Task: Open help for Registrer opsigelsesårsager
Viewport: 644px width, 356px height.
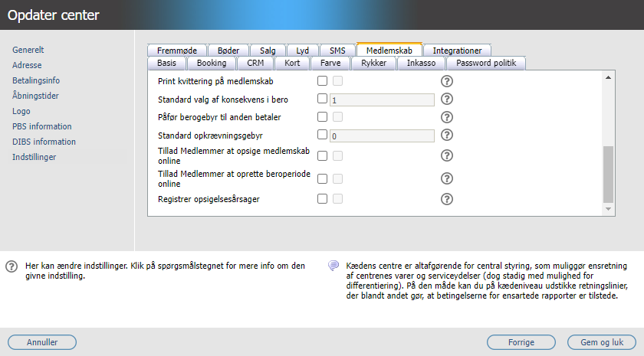Action: coord(447,199)
